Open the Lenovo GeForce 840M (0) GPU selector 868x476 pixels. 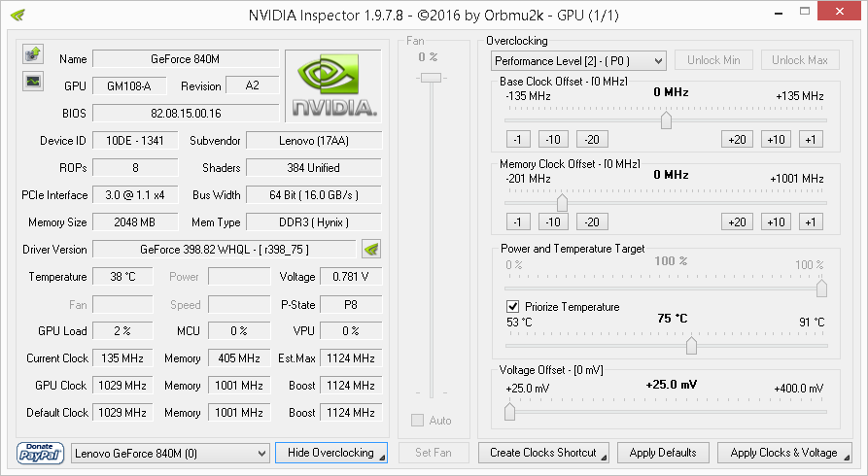(170, 454)
